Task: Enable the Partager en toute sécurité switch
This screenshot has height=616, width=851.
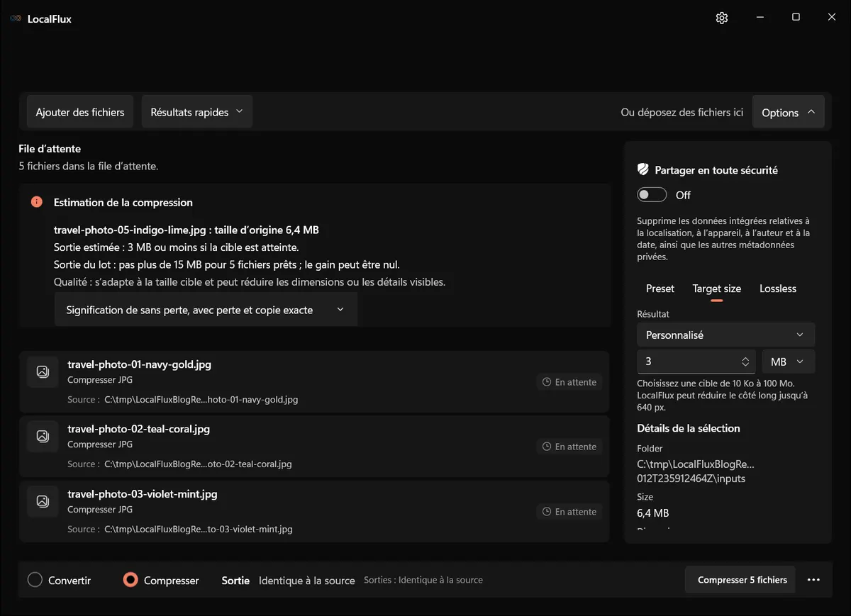Action: coord(652,195)
